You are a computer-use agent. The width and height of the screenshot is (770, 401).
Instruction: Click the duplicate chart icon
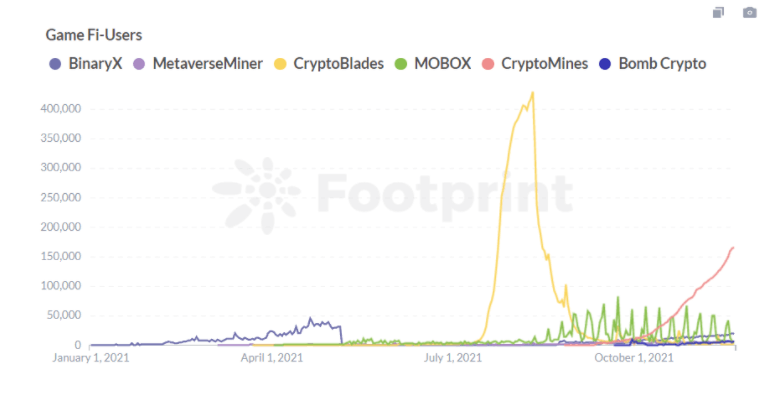pyautogui.click(x=718, y=12)
